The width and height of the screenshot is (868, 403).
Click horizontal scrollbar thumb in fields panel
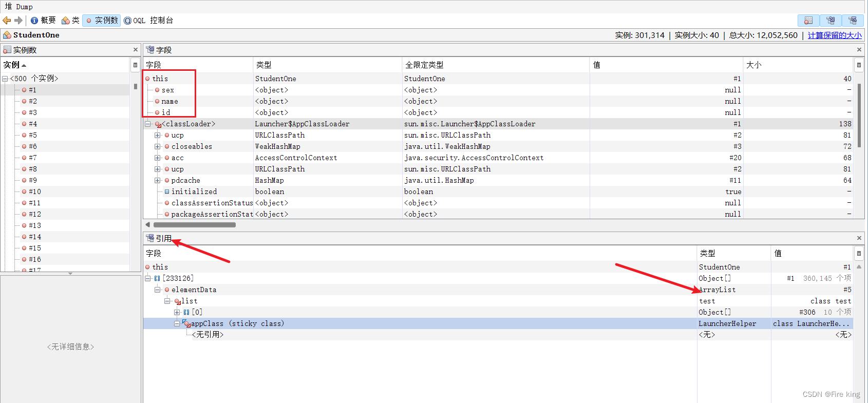195,225
